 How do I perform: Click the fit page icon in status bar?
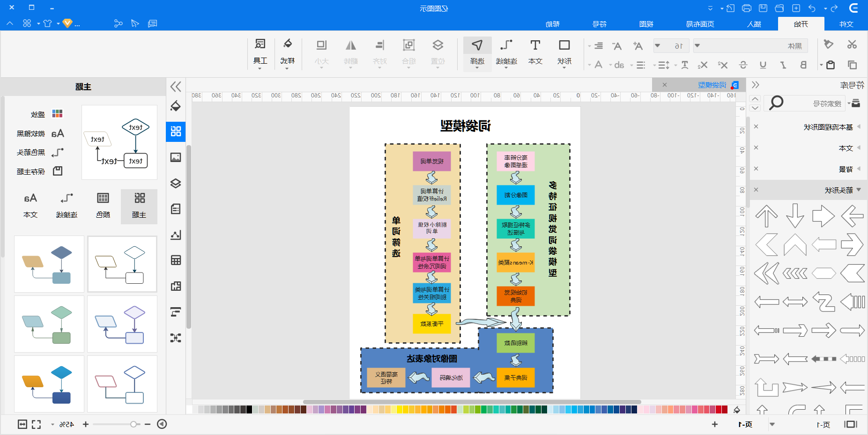pyautogui.click(x=22, y=424)
